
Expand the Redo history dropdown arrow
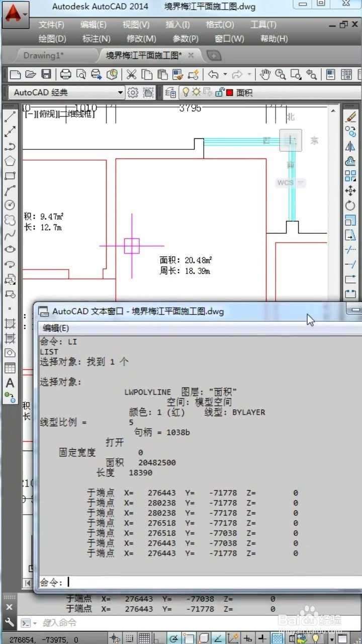click(x=249, y=74)
